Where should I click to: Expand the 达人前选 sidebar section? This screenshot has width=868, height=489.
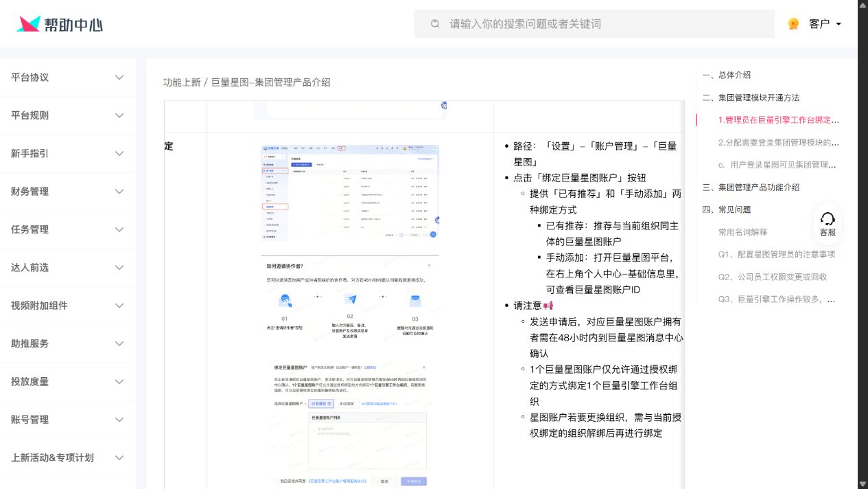click(x=68, y=268)
